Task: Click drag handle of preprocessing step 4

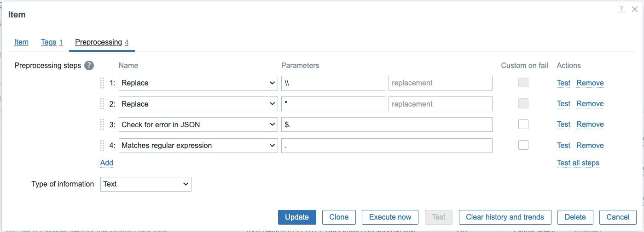Action: (x=102, y=146)
